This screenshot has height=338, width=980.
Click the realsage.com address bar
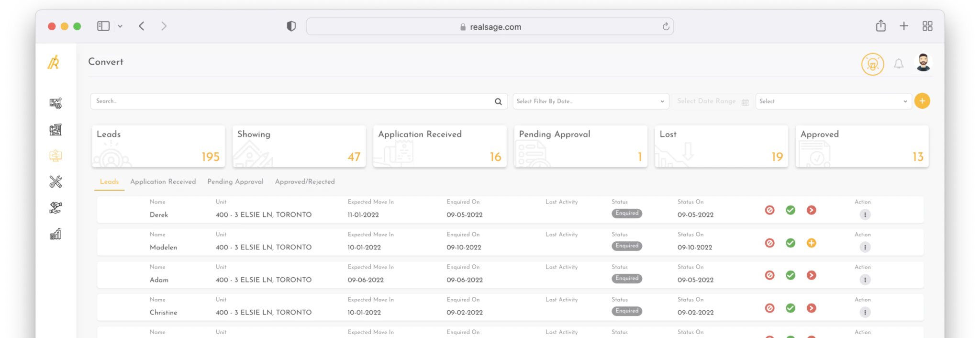point(490,27)
